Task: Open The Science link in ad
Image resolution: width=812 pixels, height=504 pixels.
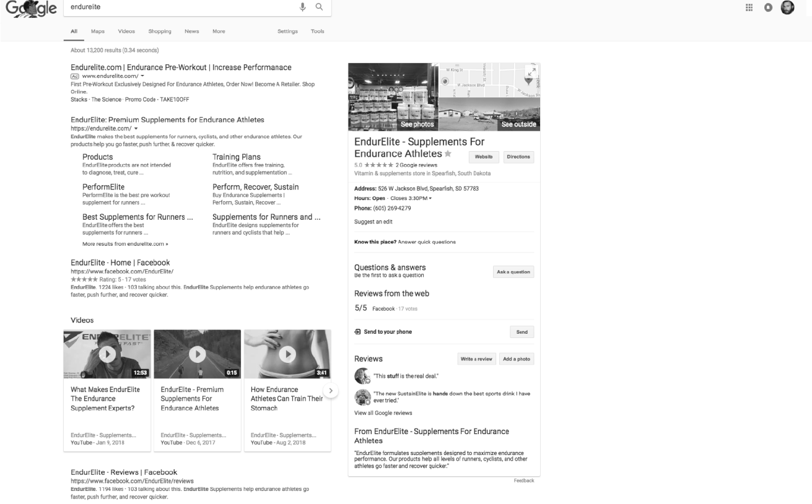Action: coord(106,99)
